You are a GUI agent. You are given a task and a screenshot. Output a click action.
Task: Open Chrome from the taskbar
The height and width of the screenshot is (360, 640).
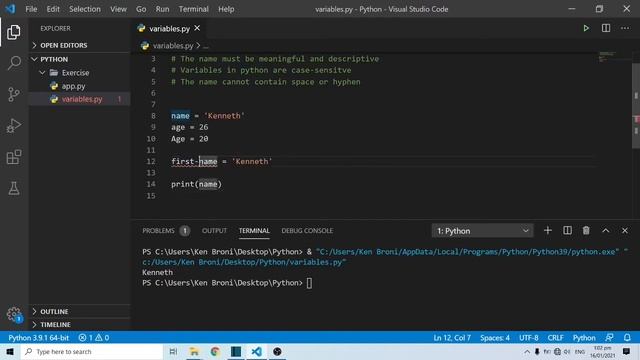[215, 351]
